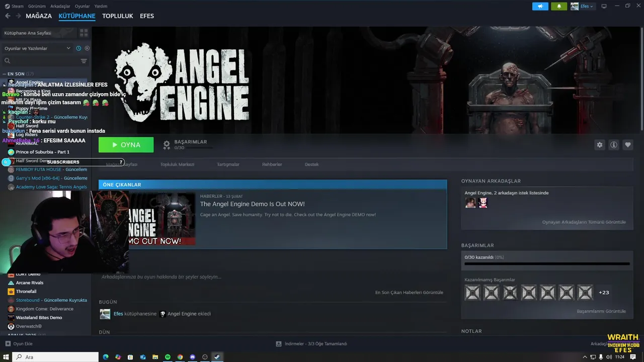Click the library search field

[40, 61]
